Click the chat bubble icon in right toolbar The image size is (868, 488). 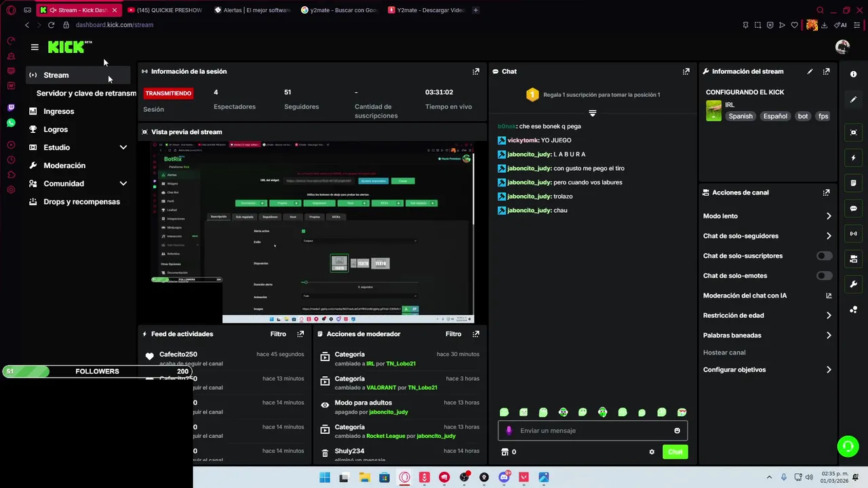click(854, 209)
